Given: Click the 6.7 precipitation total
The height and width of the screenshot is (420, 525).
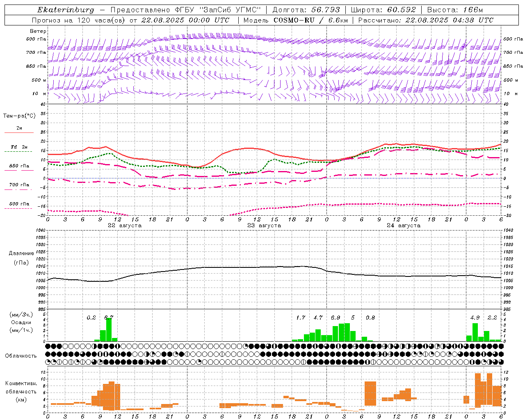Looking at the screenshot, I should coord(109,317).
